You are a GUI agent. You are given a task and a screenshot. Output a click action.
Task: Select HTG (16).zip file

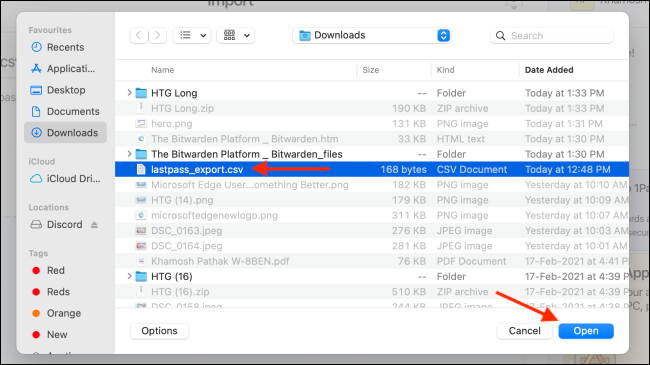point(372,292)
